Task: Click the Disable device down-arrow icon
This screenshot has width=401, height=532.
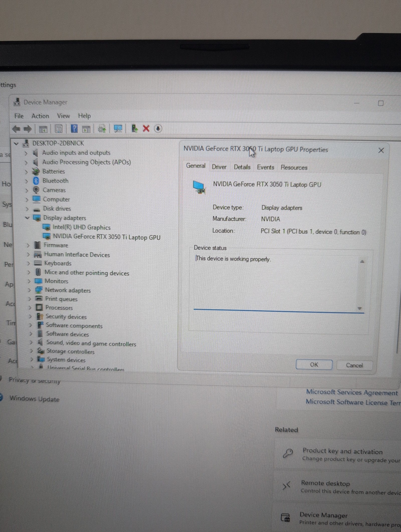Action: point(158,129)
